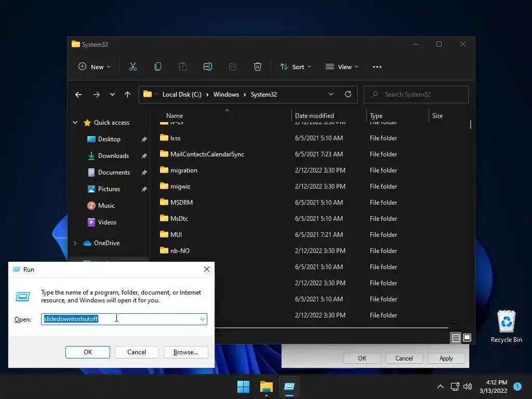Refresh the System32 folder view
This screenshot has width=532, height=399.
348,95
